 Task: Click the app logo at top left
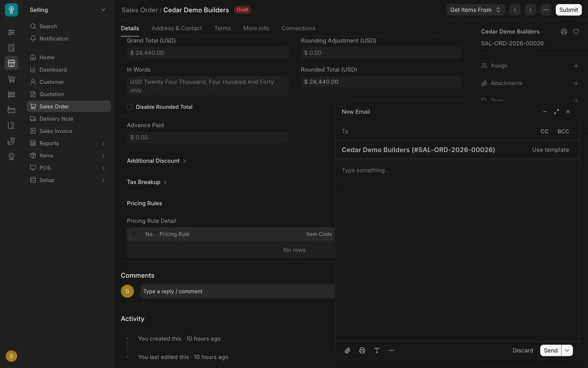11,10
